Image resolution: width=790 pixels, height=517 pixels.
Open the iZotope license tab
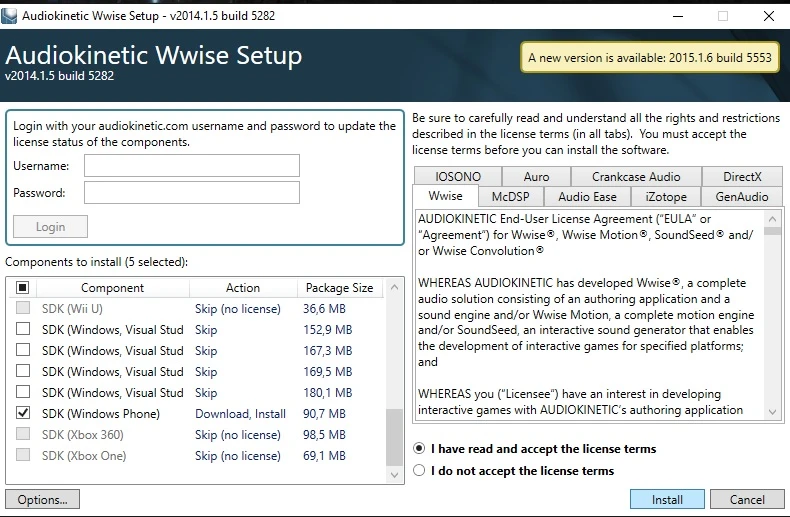tap(665, 197)
